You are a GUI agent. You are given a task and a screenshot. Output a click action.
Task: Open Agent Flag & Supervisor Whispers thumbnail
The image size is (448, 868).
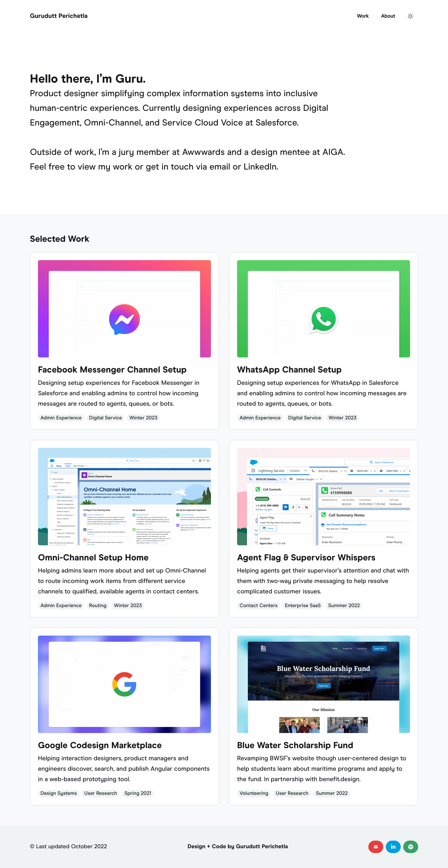tap(323, 496)
